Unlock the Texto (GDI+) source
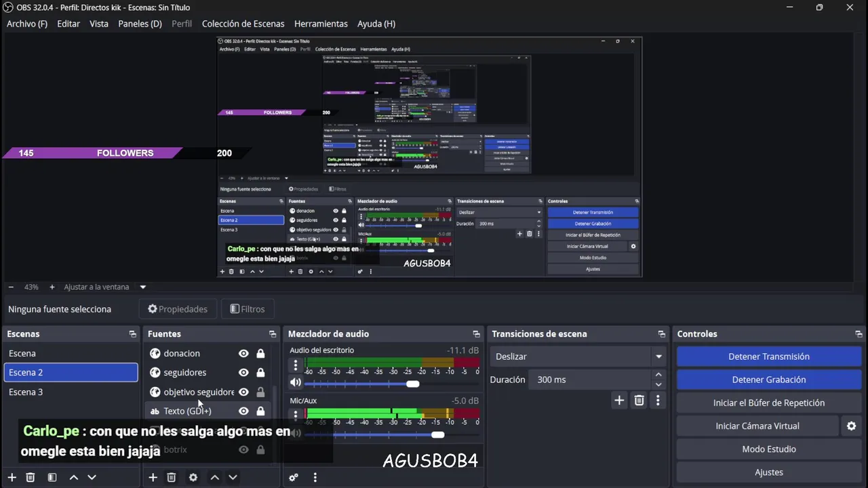This screenshot has width=868, height=488. (x=260, y=411)
